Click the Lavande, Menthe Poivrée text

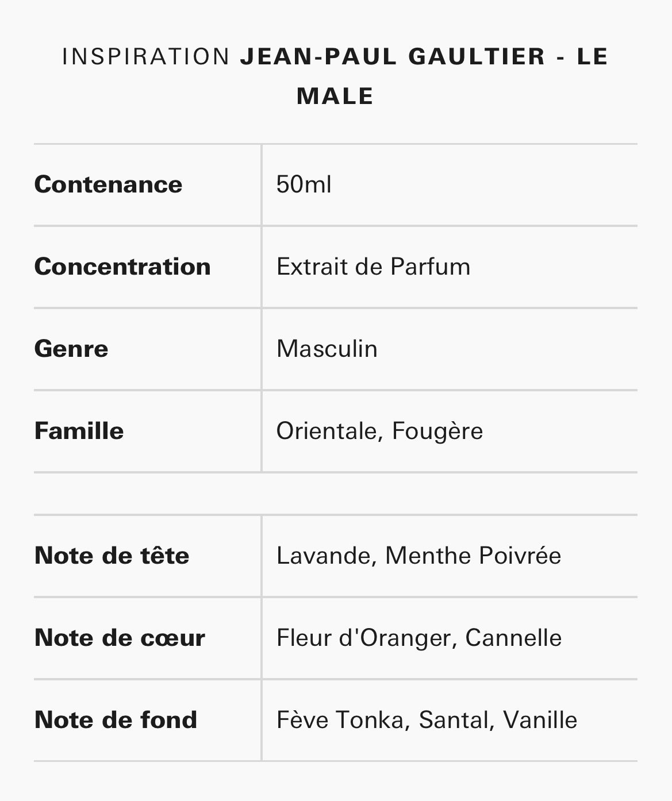(418, 556)
